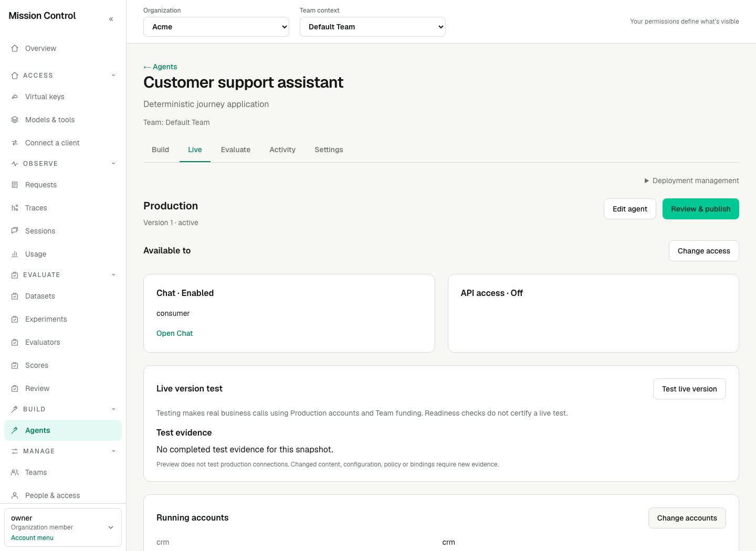Click the Test live version button
This screenshot has height=551, width=756.
pyautogui.click(x=689, y=389)
